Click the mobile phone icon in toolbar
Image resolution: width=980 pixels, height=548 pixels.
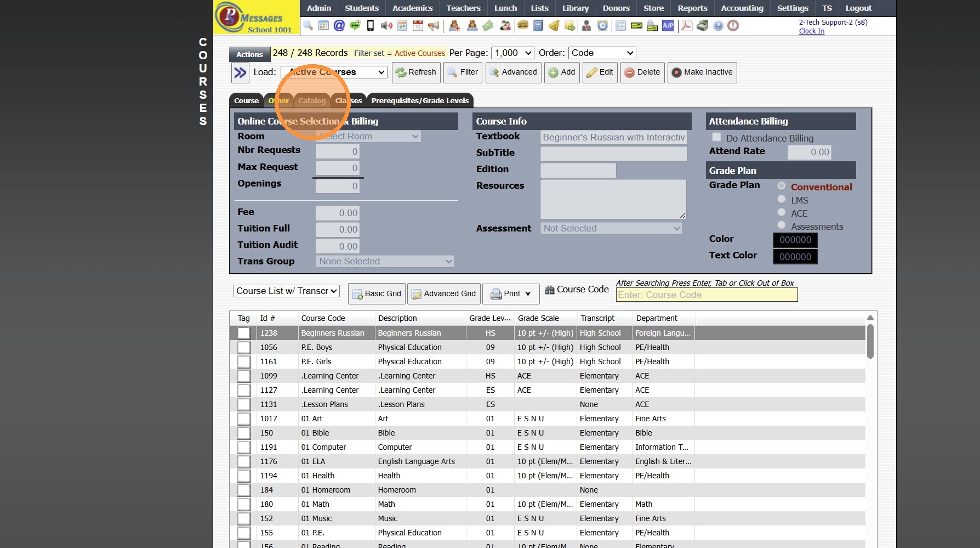[x=371, y=26]
